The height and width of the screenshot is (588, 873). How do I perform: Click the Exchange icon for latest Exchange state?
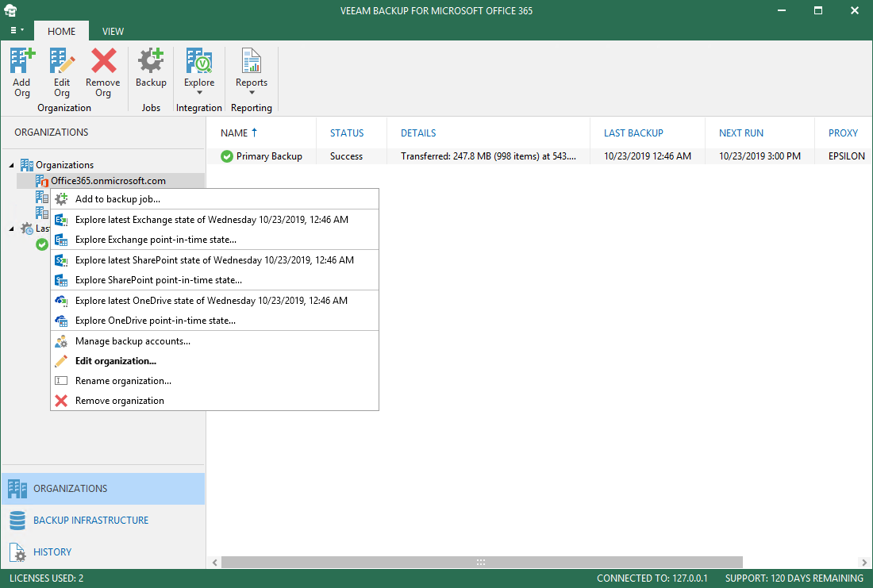coord(61,220)
